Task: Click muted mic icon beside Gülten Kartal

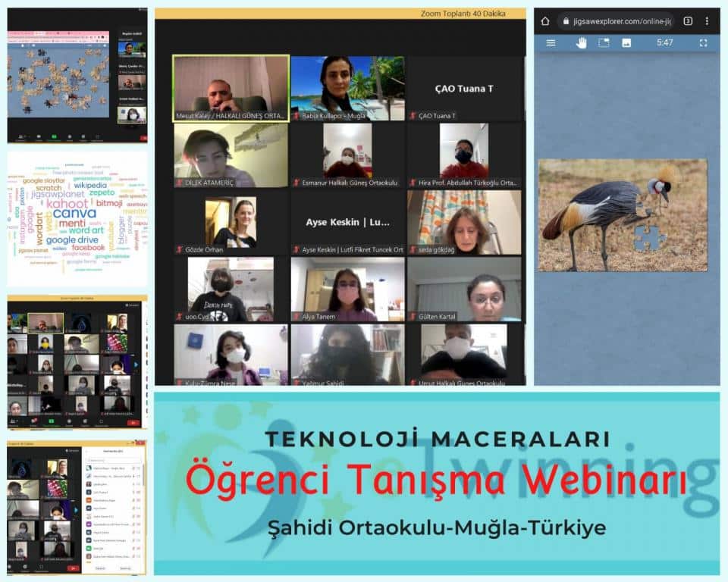Action: coord(413,317)
